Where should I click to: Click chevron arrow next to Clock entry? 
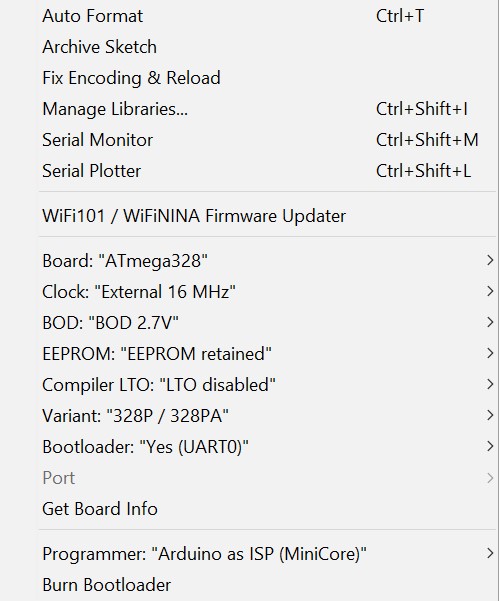coord(490,292)
